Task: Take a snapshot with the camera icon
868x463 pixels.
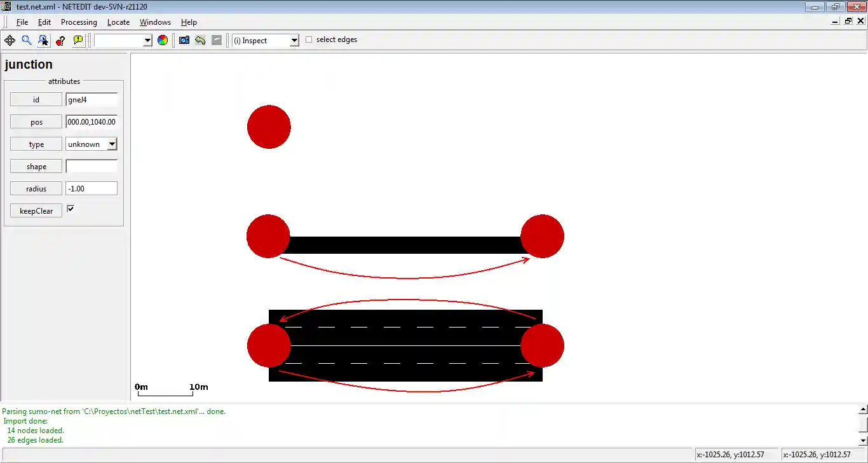Action: point(184,40)
